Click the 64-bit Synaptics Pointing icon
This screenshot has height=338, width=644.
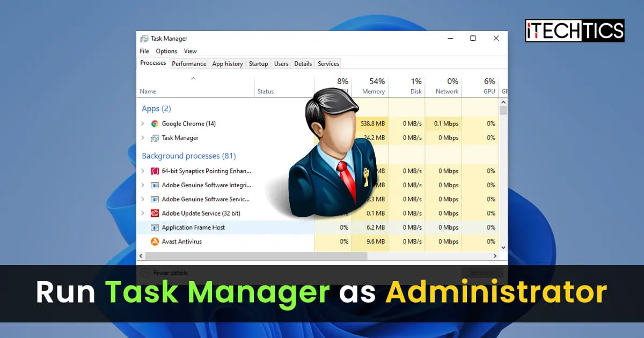[x=155, y=171]
